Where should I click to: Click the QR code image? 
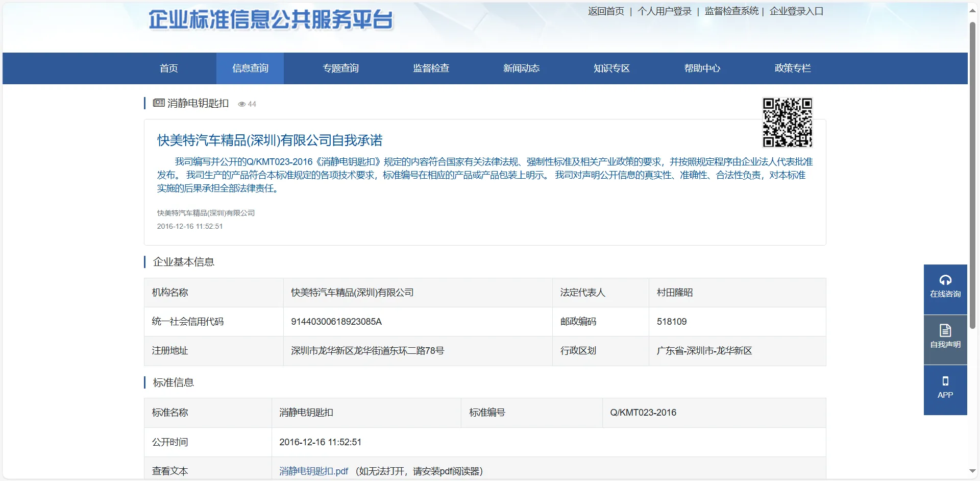(787, 123)
